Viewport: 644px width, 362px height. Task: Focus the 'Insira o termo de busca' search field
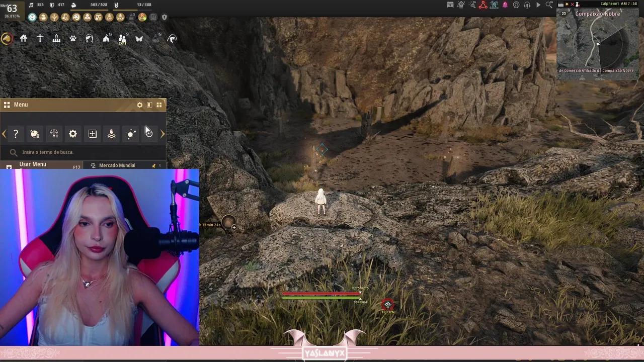pos(83,152)
